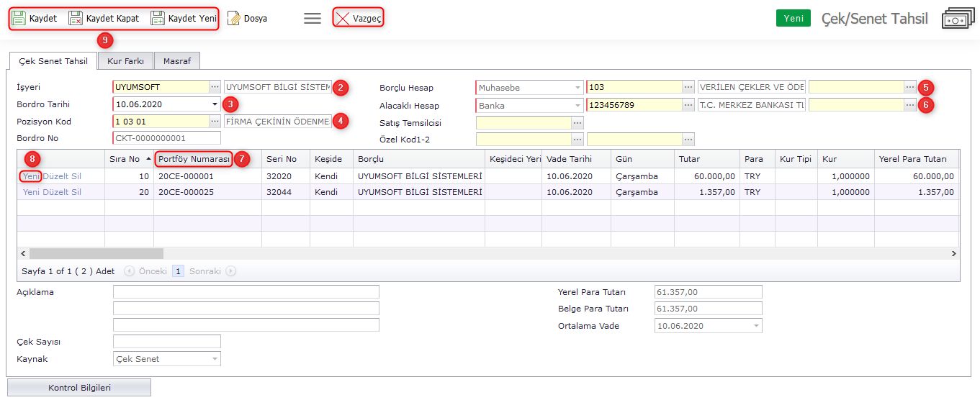The height and width of the screenshot is (400, 980).
Task: Open the Satış Temsilcisi lookup ellipsis button
Action: point(577,122)
